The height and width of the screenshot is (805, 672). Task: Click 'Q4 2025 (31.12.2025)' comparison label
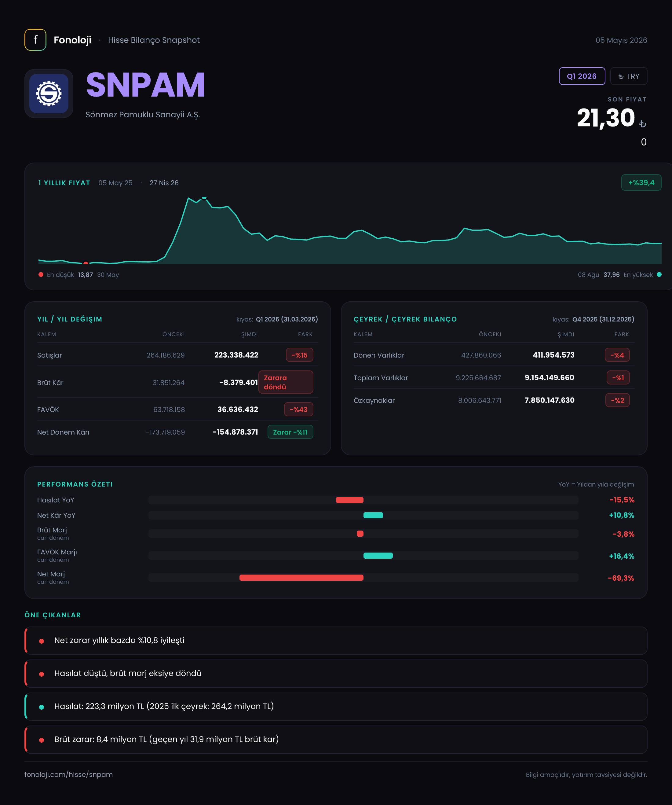(x=603, y=319)
